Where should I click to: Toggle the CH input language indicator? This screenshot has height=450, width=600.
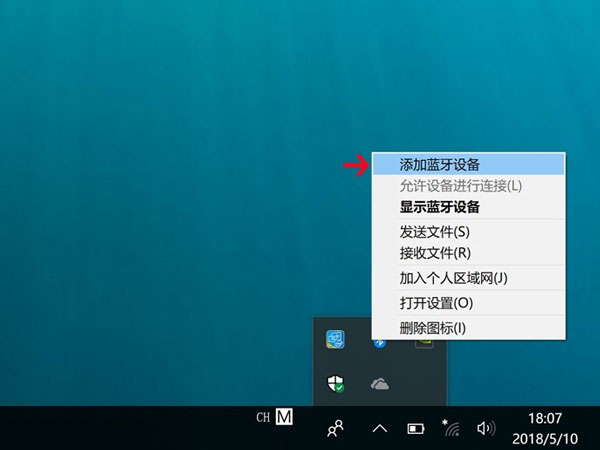[264, 415]
